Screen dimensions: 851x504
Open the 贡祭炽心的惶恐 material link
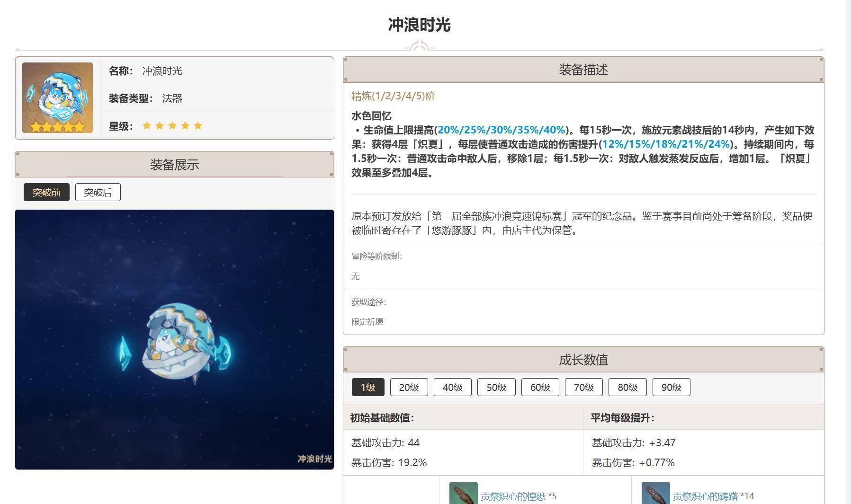pyautogui.click(x=513, y=496)
